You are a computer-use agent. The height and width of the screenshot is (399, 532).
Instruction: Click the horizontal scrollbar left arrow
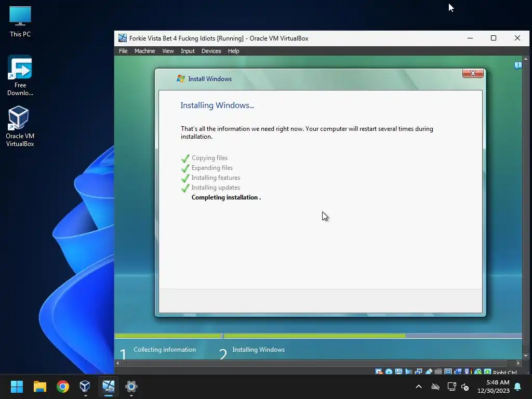[x=118, y=363]
